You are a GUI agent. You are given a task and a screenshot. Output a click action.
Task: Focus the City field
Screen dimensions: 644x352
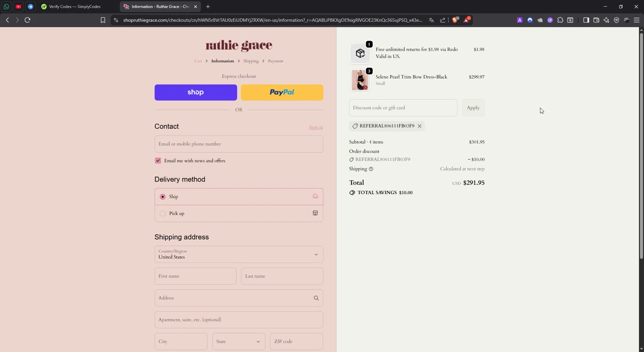click(x=181, y=342)
